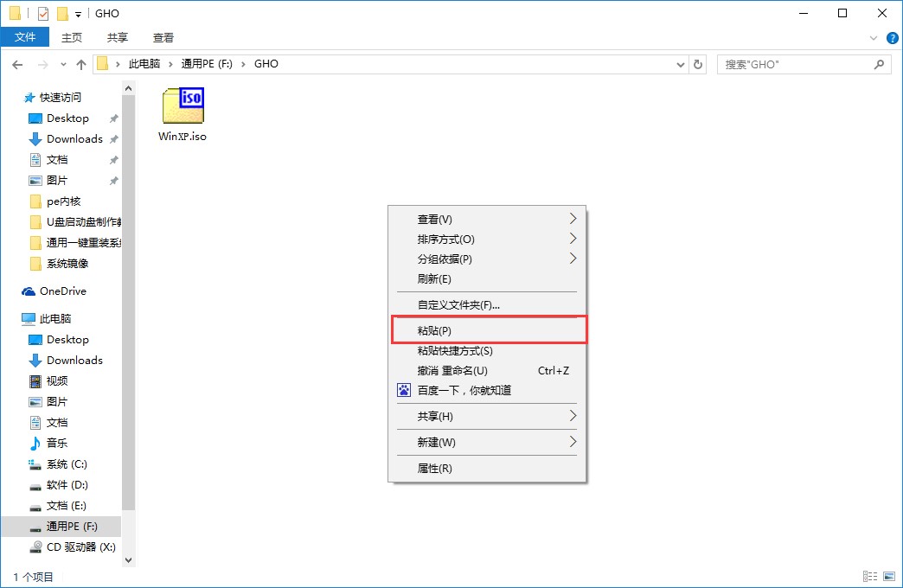Switch to large thumbnails view in status bar
This screenshot has height=588, width=903.
pyautogui.click(x=888, y=576)
